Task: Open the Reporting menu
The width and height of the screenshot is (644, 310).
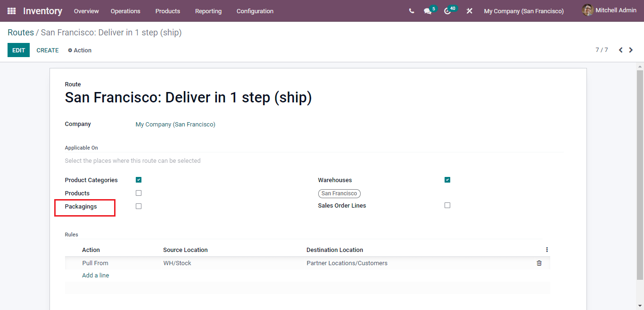Action: pos(208,11)
